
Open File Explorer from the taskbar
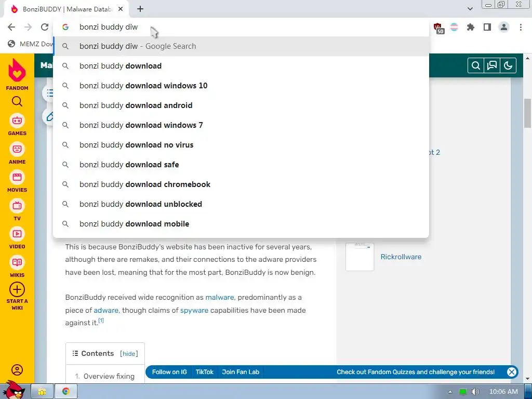point(42,392)
